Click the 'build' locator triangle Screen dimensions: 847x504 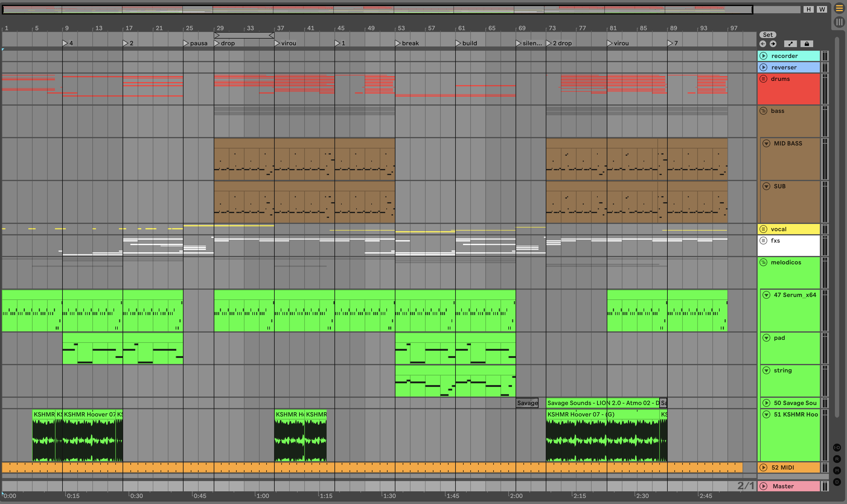458,43
